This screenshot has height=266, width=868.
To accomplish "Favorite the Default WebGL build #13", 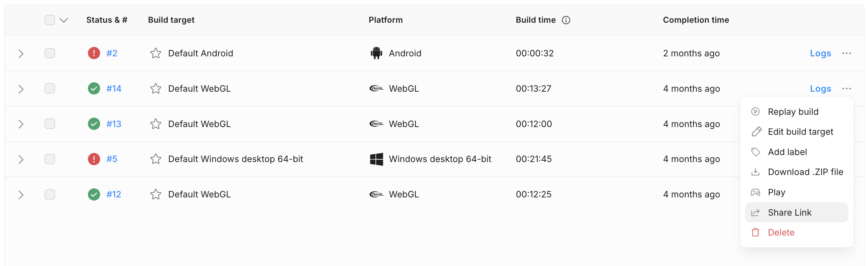I will click(155, 124).
